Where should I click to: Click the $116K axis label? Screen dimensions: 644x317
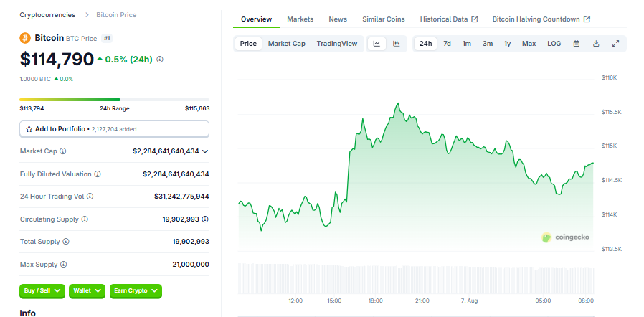pyautogui.click(x=609, y=77)
